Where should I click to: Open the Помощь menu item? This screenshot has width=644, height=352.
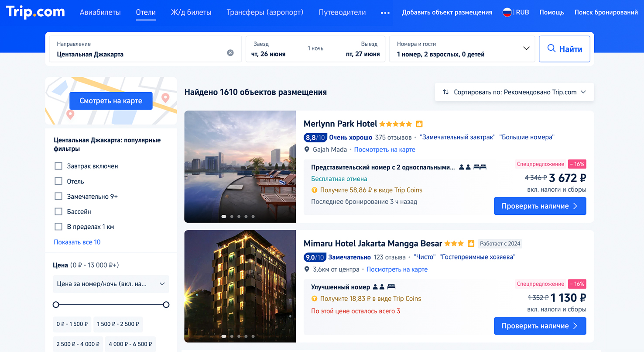tap(552, 12)
